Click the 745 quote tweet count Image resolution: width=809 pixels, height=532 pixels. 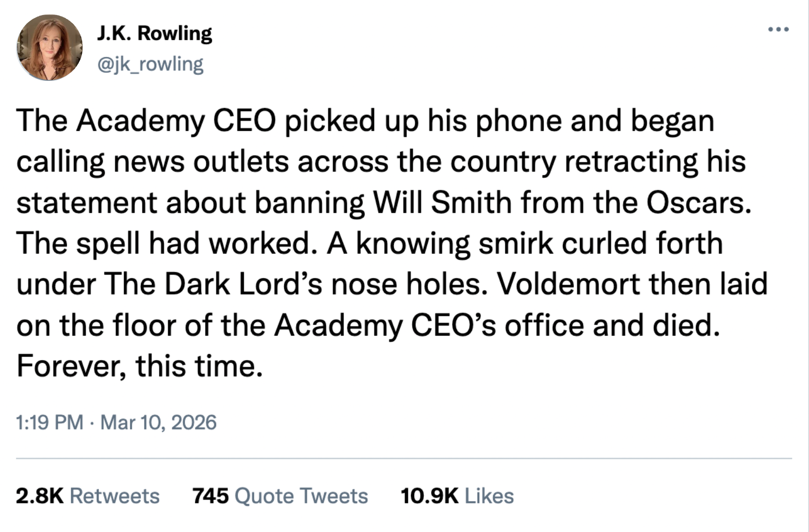(x=210, y=496)
